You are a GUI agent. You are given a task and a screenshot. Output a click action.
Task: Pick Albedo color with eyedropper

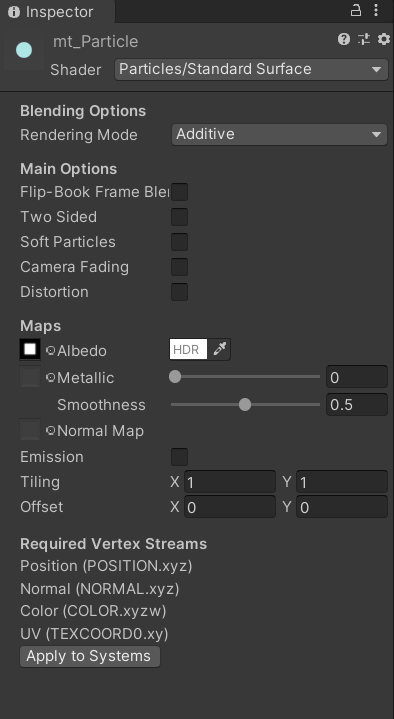point(220,349)
